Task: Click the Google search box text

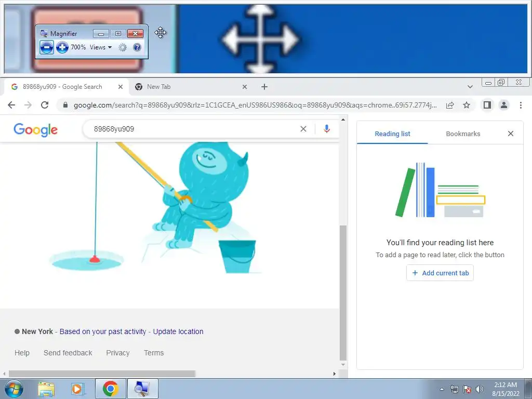Action: click(x=114, y=129)
